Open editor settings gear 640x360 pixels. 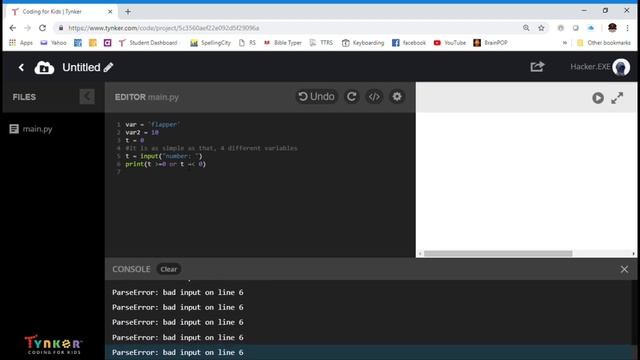[397, 97]
